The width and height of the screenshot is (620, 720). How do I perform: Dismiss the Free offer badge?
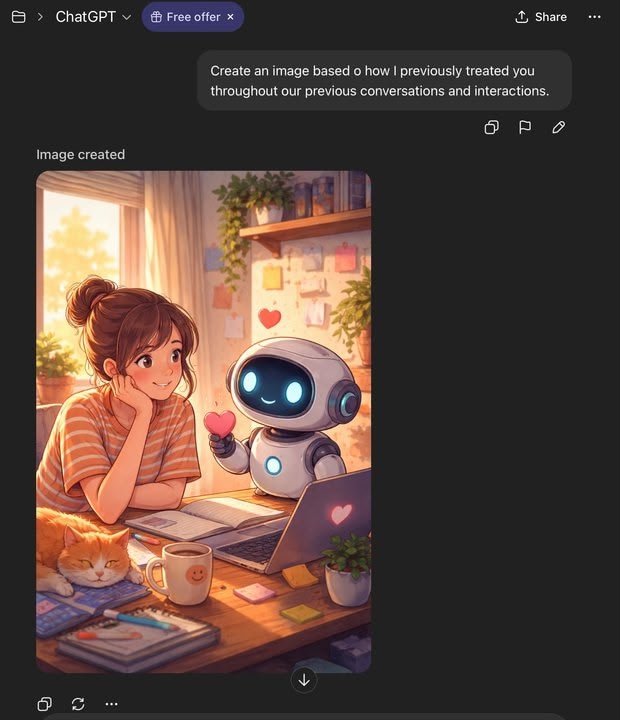click(x=231, y=17)
